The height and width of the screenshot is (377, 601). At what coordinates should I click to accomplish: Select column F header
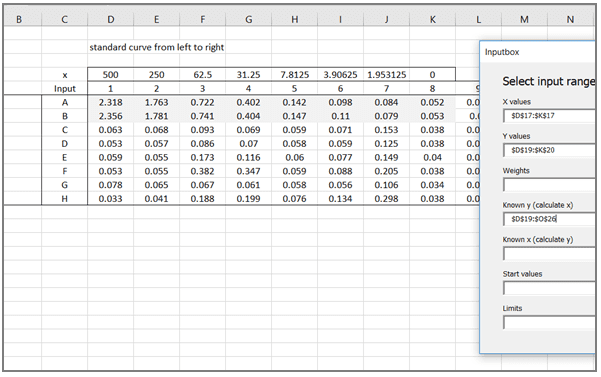coord(202,19)
